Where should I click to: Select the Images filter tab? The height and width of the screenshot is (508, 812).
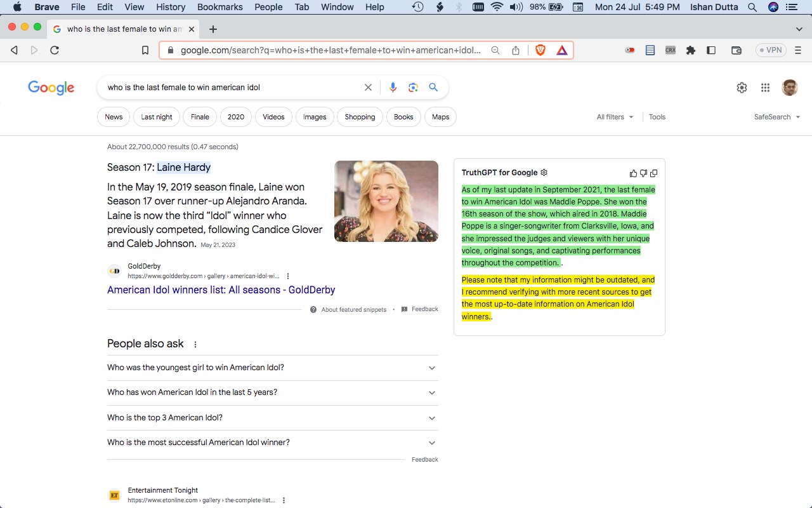[315, 117]
